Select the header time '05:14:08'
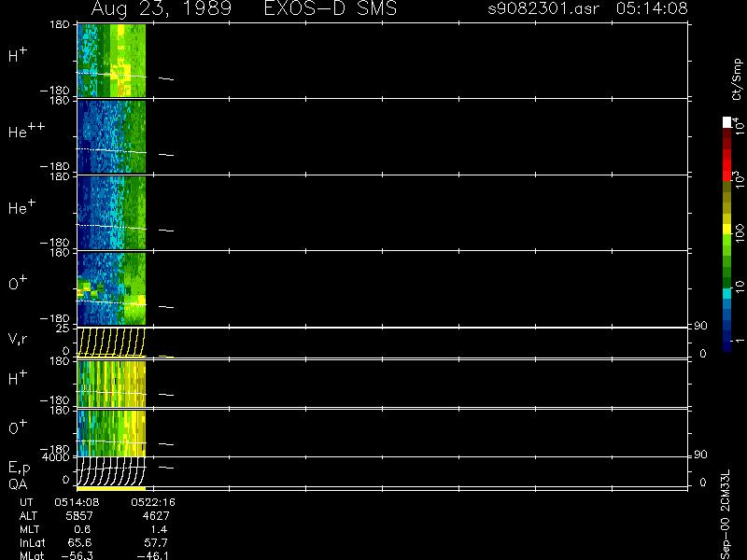747x560 pixels. 652,8
